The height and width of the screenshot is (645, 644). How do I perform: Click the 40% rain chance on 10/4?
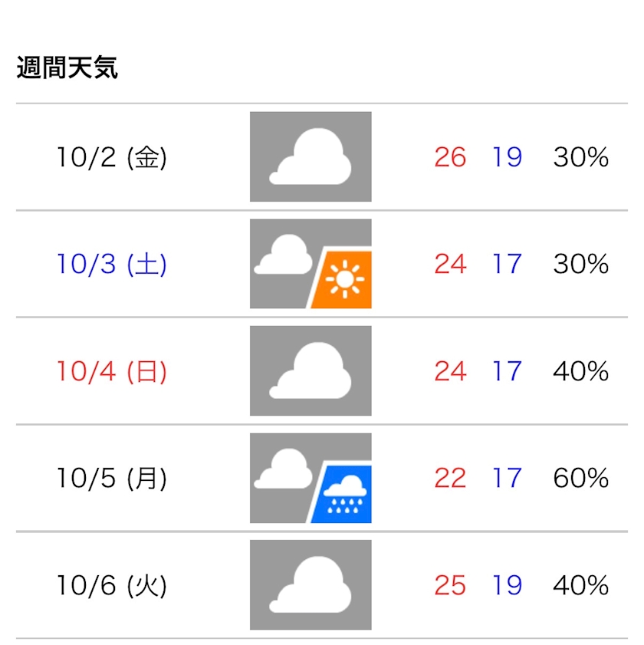580,371
